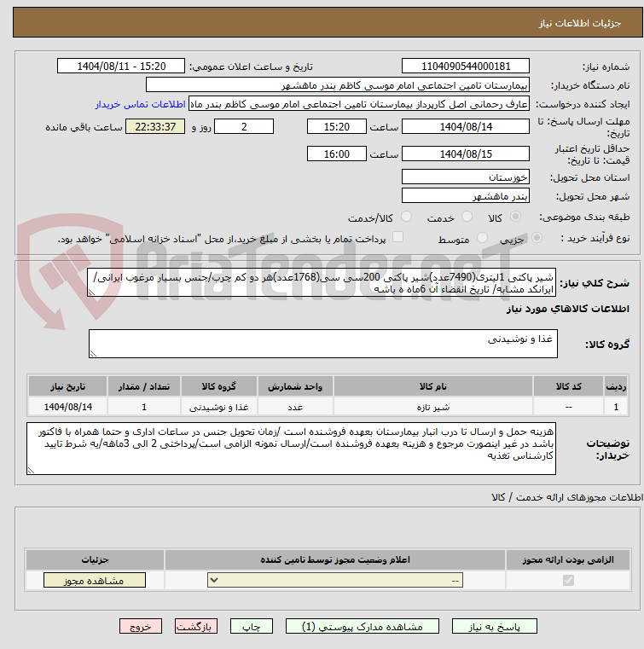Click the الزامی بودن ارائه مجوز header
This screenshot has width=644, height=649.
pos(568,560)
